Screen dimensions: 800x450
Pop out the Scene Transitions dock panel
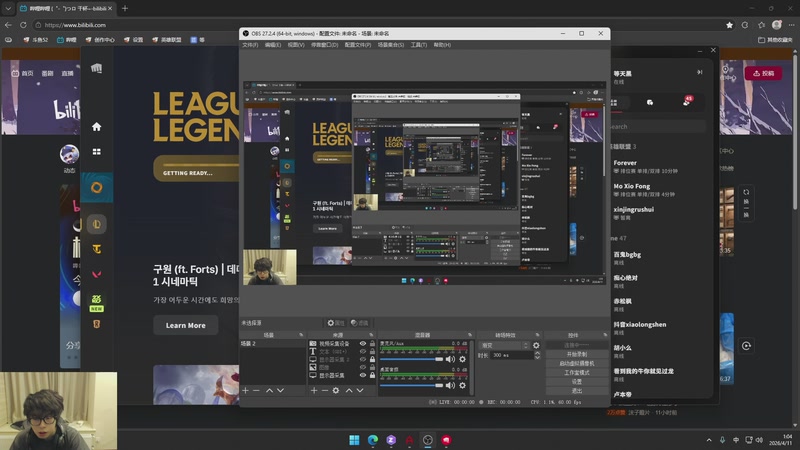click(x=537, y=335)
